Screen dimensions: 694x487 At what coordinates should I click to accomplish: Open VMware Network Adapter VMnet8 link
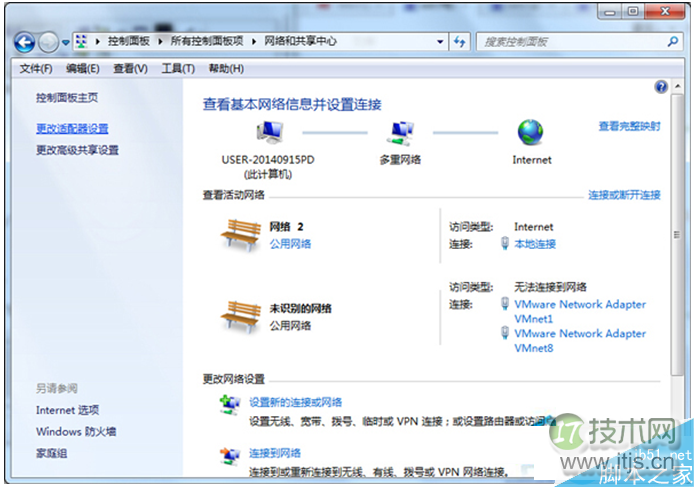580,340
